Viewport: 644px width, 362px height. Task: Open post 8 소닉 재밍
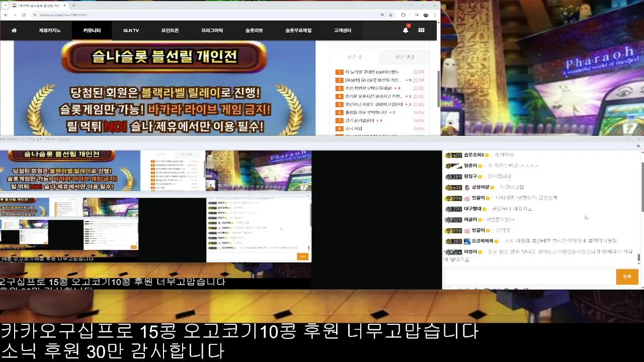[x=354, y=129]
